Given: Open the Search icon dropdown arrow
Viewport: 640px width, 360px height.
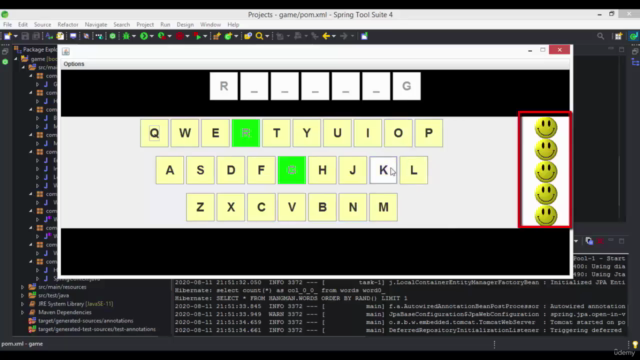Looking at the screenshot, I should [x=267, y=36].
